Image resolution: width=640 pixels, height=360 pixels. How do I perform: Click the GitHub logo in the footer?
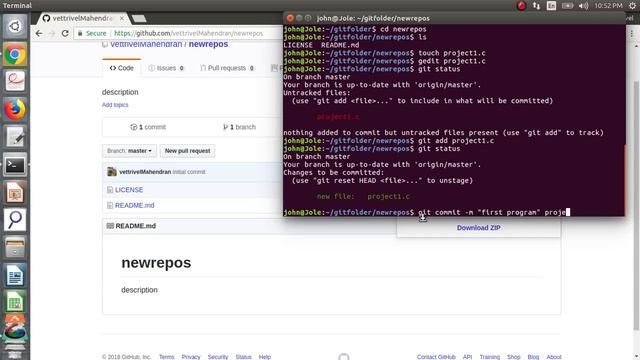coord(344,357)
